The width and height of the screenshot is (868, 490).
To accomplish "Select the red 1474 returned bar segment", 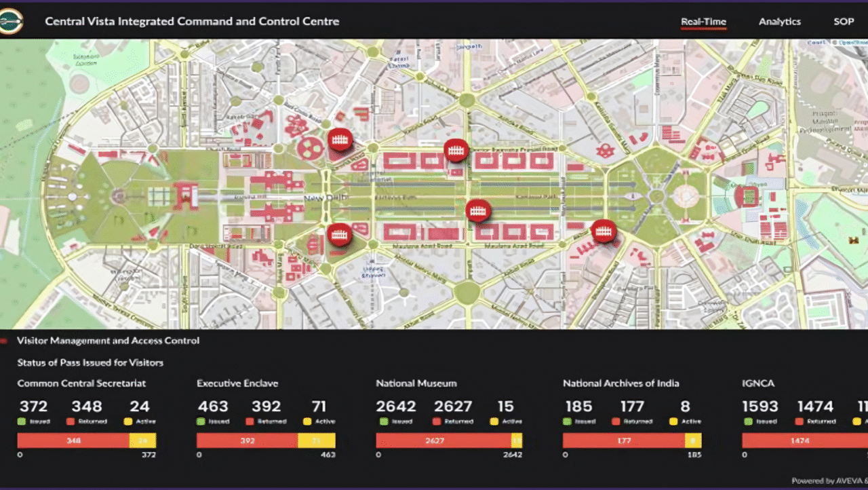I will click(x=805, y=440).
